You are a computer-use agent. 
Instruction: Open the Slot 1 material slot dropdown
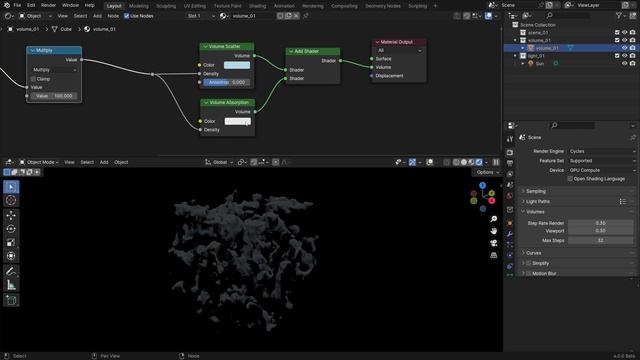coord(201,16)
